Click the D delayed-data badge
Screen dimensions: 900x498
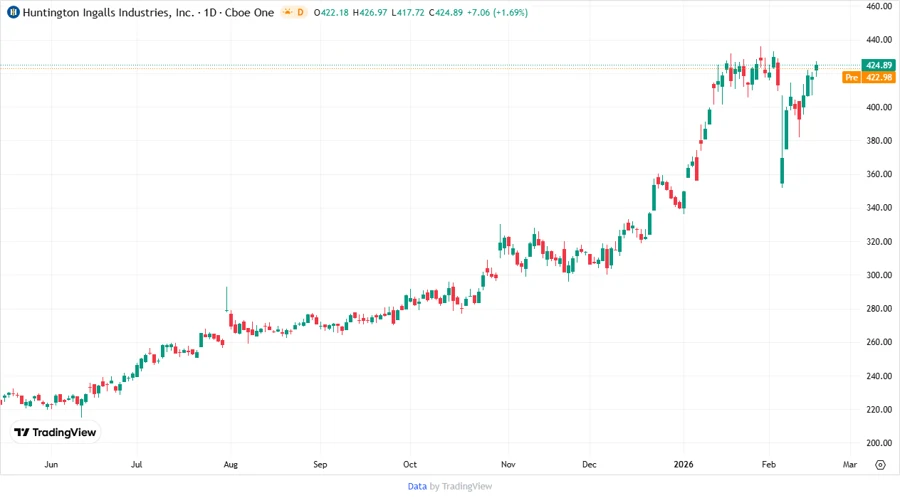(x=300, y=12)
